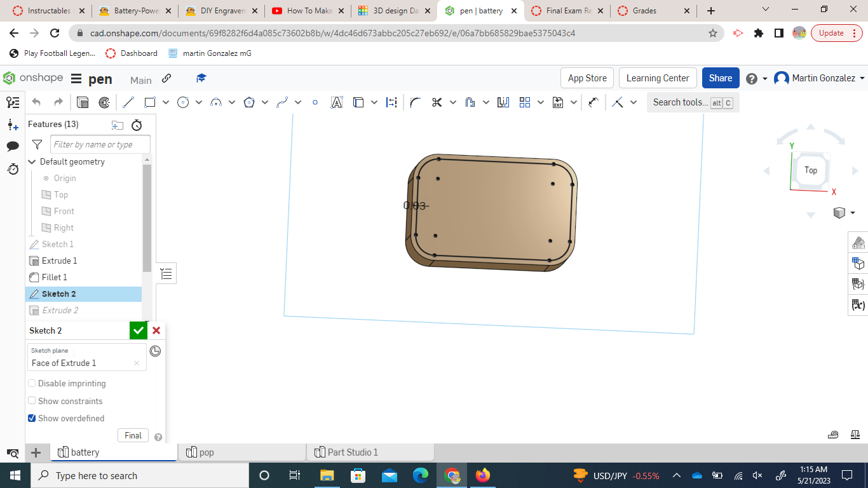The width and height of the screenshot is (868, 488).
Task: Open the sketch Text tool
Action: point(336,102)
